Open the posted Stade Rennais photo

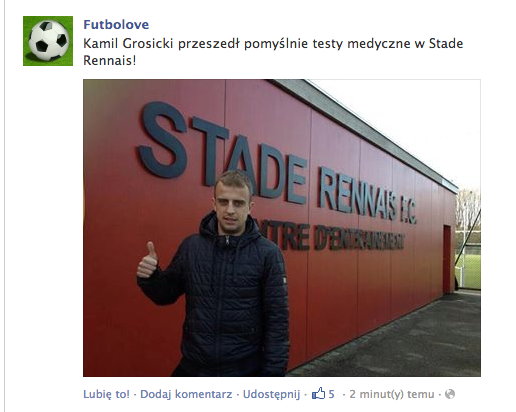(282, 228)
